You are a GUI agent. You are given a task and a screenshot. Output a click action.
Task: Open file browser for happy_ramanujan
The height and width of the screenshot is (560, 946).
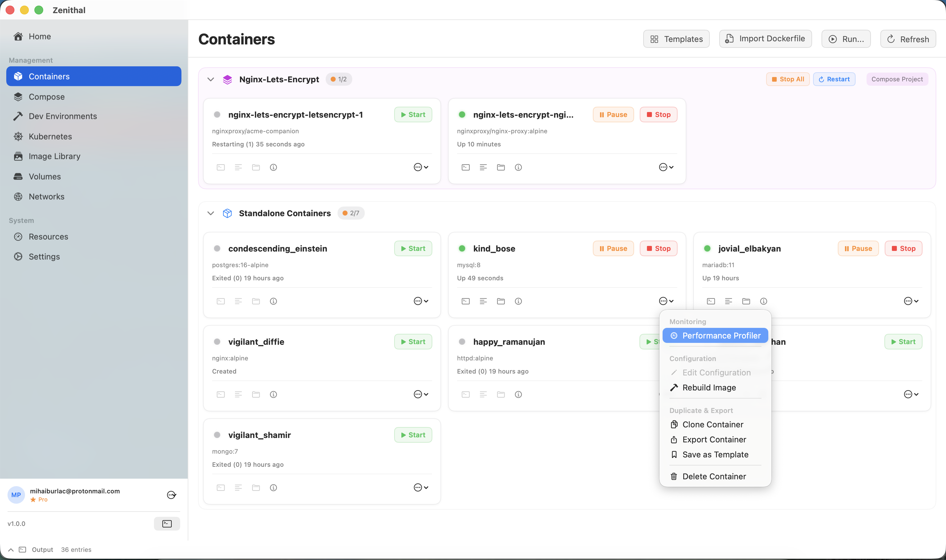click(500, 394)
